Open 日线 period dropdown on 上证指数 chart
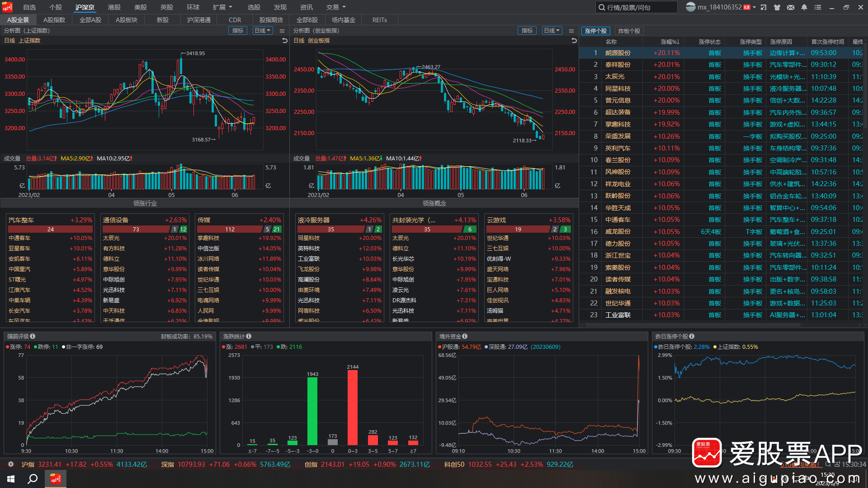Viewport: 868px width, 488px height. click(x=262, y=31)
